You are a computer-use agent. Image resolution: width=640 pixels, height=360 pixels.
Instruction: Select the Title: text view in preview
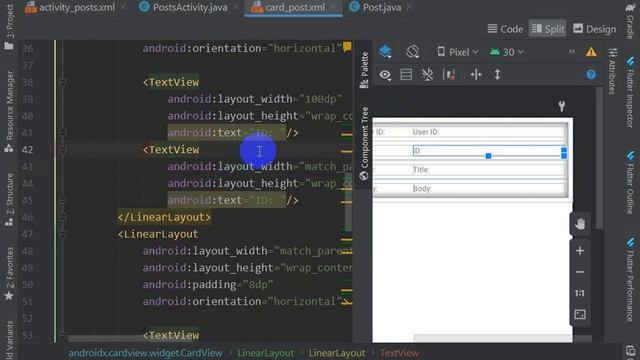point(488,170)
